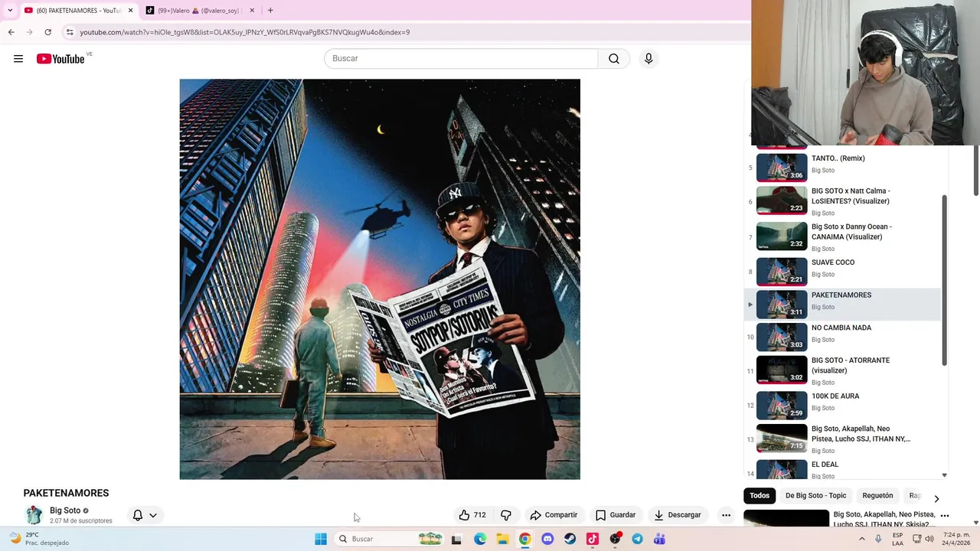This screenshot has height=551, width=980.
Task: Like the PAKETENAMORES video
Action: [472, 515]
